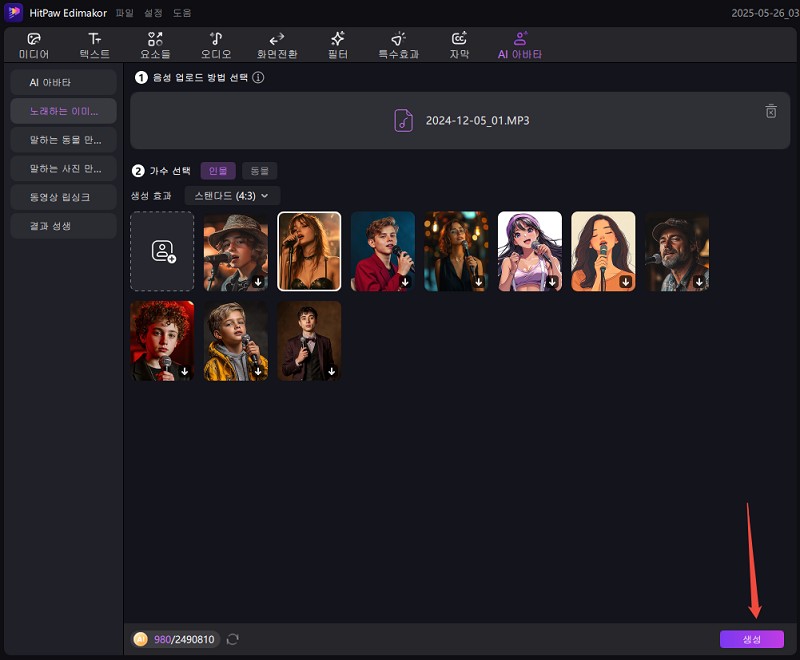Click the 980/2490810 credits count
Image resolution: width=800 pixels, height=660 pixels.
point(184,640)
